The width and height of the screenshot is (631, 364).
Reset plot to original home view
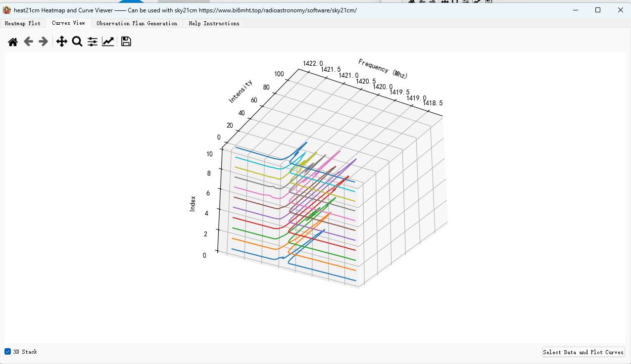13,42
